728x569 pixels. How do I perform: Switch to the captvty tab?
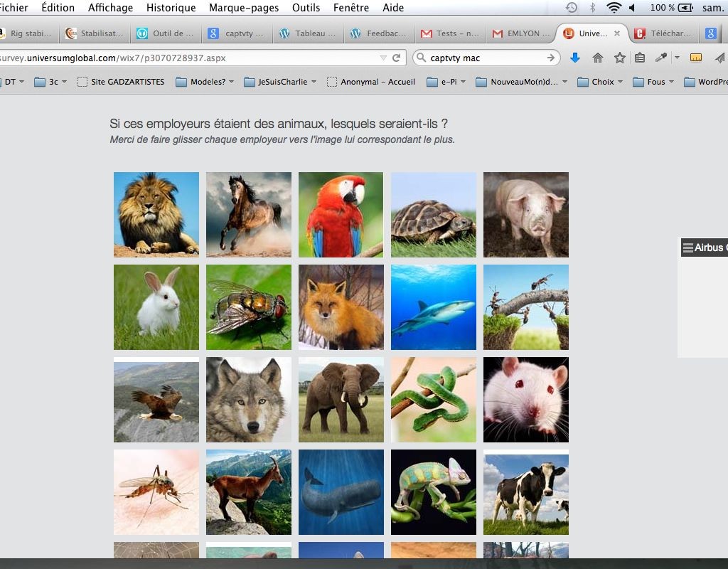tap(237, 33)
